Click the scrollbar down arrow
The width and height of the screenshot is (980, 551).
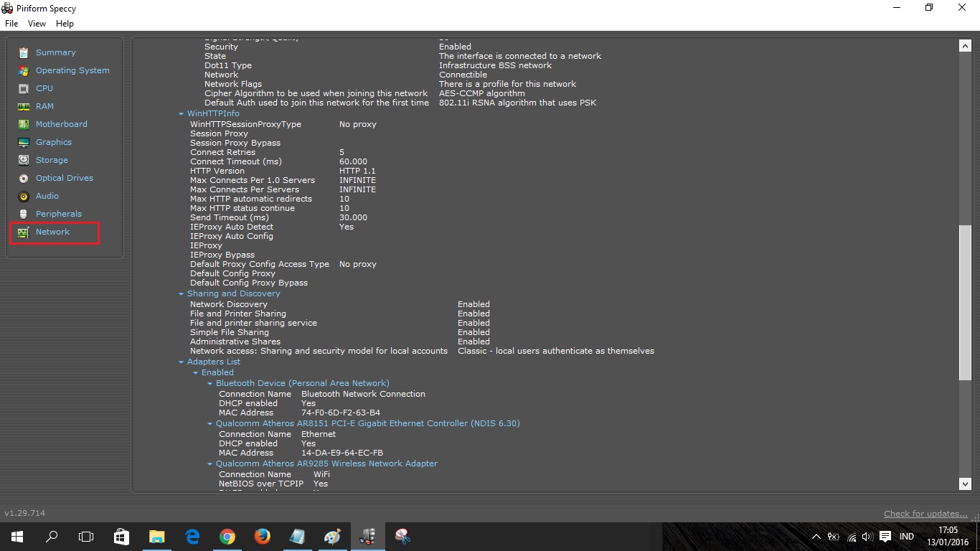pyautogui.click(x=965, y=484)
